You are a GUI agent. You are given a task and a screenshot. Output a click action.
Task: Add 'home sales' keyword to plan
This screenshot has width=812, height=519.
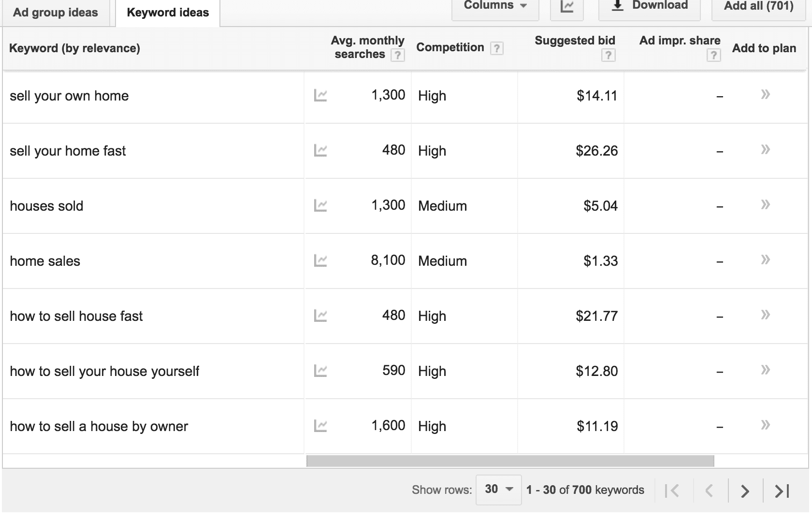(765, 259)
